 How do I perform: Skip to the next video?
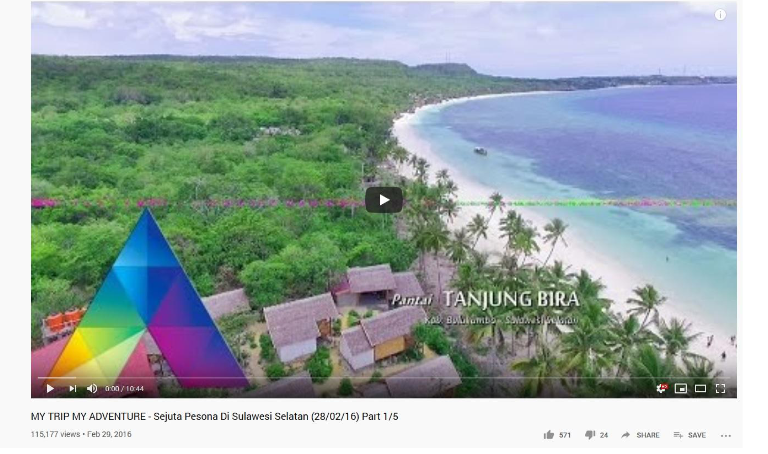pyautogui.click(x=72, y=388)
